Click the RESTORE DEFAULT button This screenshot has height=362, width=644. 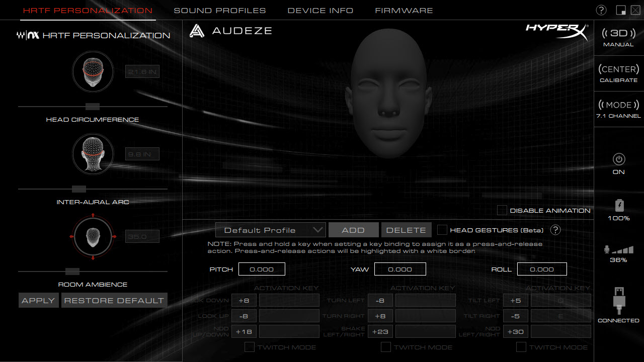click(x=114, y=300)
